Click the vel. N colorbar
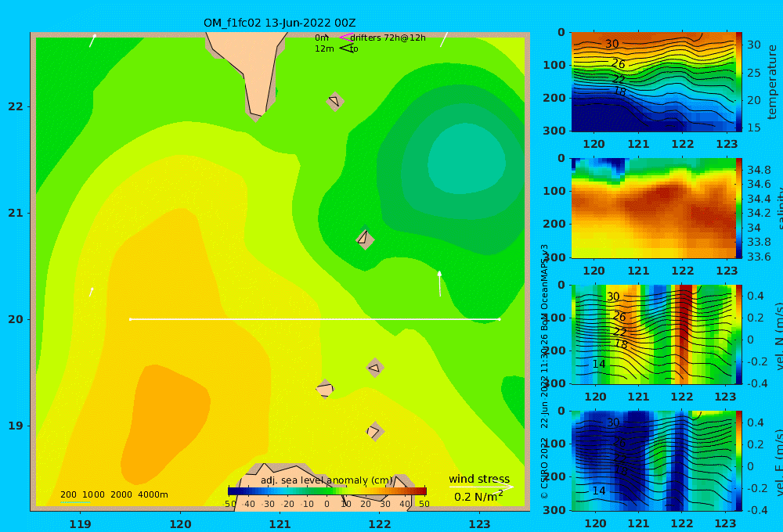 (x=738, y=334)
